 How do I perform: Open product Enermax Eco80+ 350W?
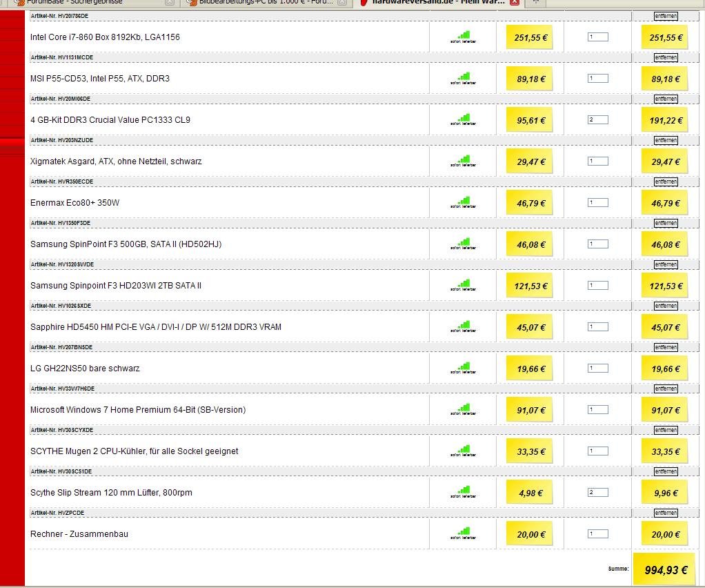[x=75, y=202]
